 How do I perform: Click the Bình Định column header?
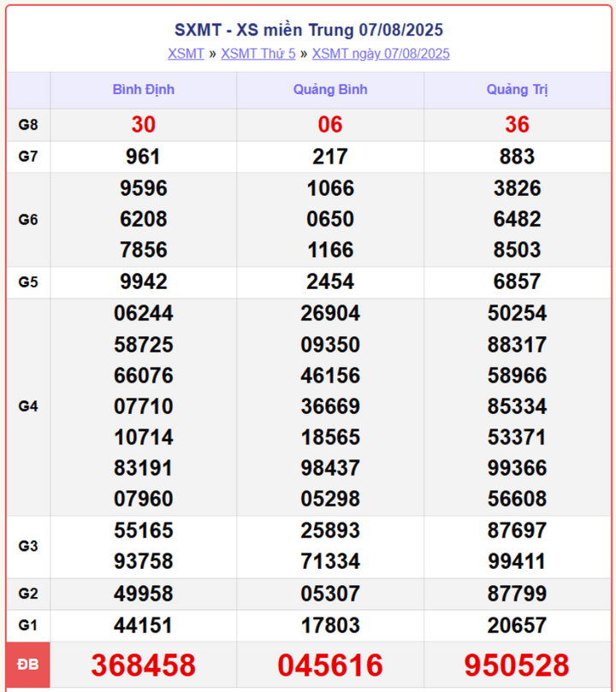pos(144,90)
